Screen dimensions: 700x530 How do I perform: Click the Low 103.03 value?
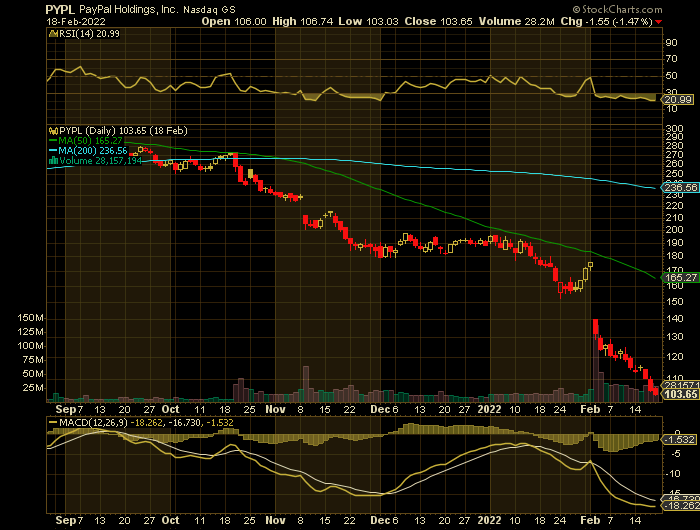coord(368,21)
